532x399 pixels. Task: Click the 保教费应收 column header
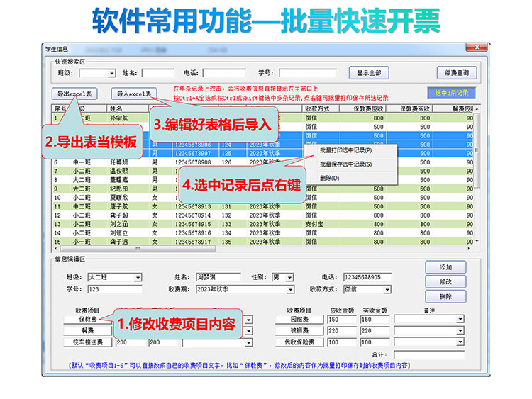(363, 108)
